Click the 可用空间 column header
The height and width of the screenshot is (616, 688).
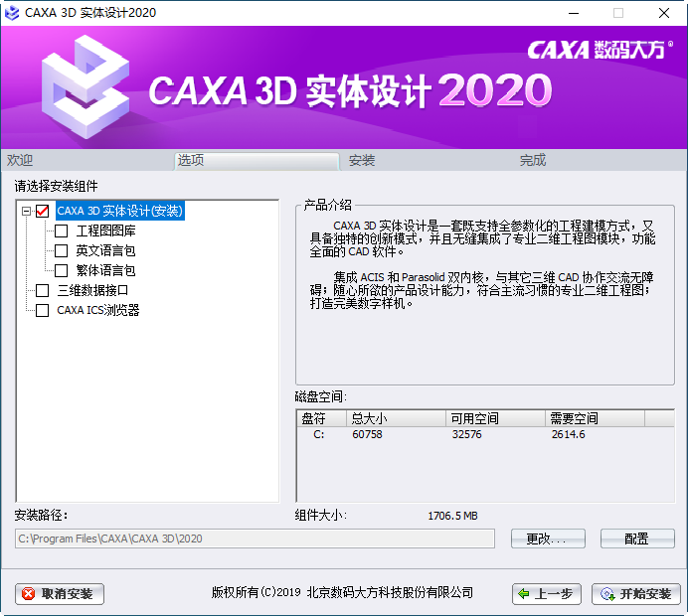pos(496,418)
